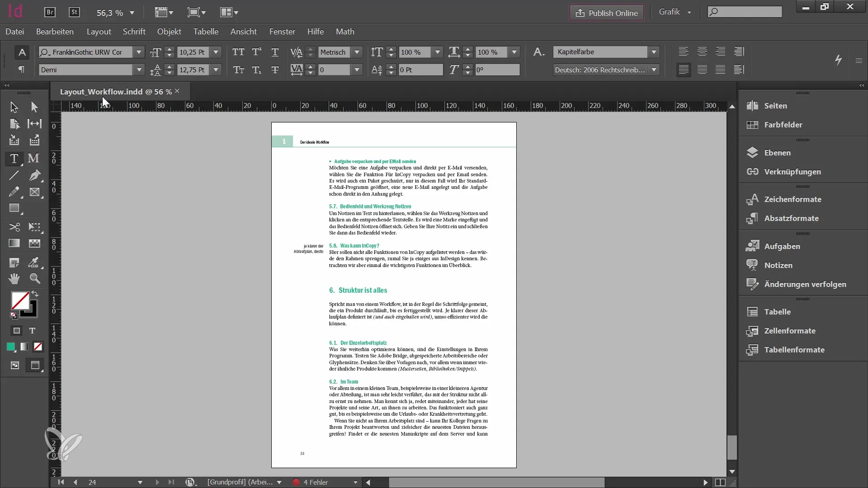Toggle the Änderungen verfolgen panel
Viewport: 868px width, 488px height.
[805, 284]
